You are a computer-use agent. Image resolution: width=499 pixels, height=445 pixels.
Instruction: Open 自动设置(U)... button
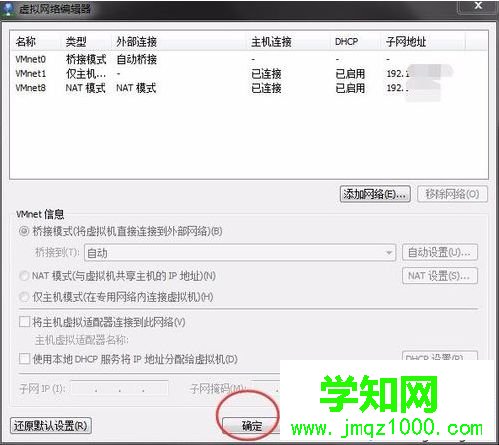click(x=440, y=252)
